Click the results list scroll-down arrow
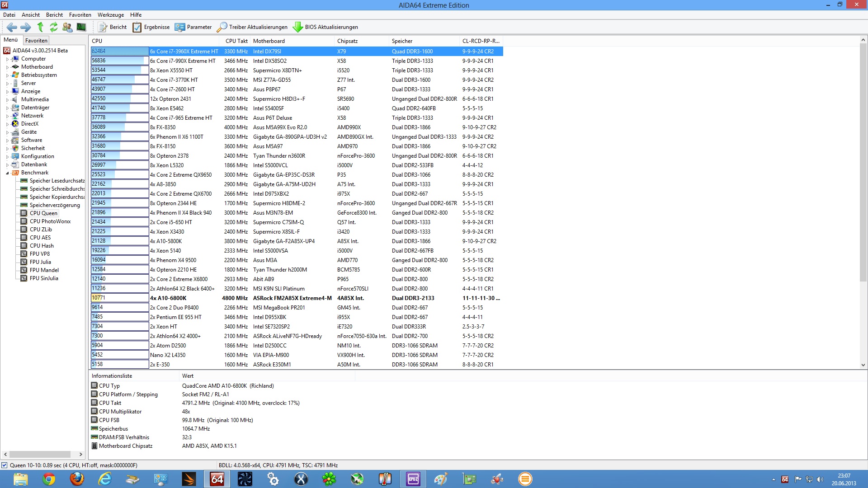Screen dimensions: 868x488 [x=863, y=365]
